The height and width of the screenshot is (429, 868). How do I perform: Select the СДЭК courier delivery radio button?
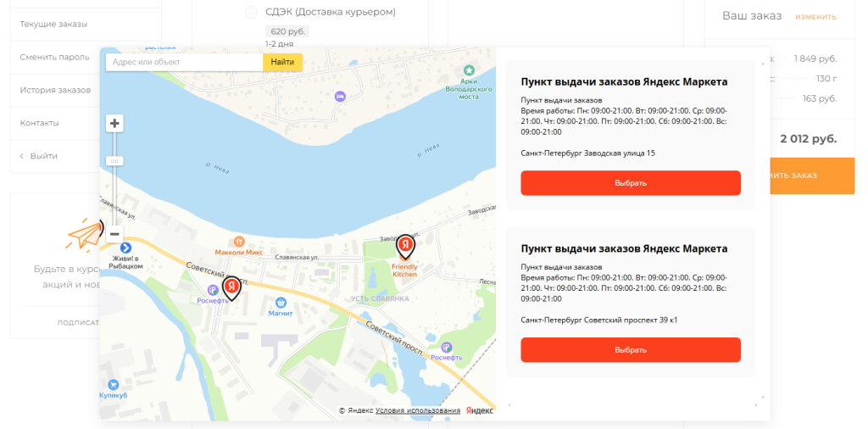251,12
